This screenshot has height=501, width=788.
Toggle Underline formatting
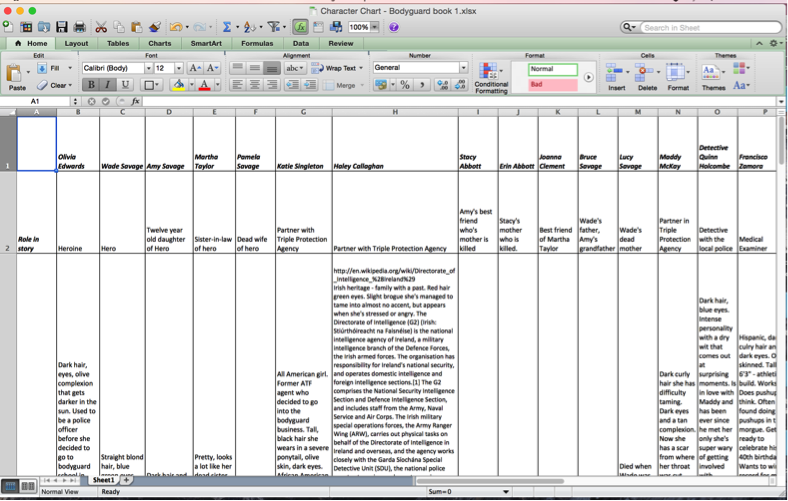pyautogui.click(x=125, y=85)
